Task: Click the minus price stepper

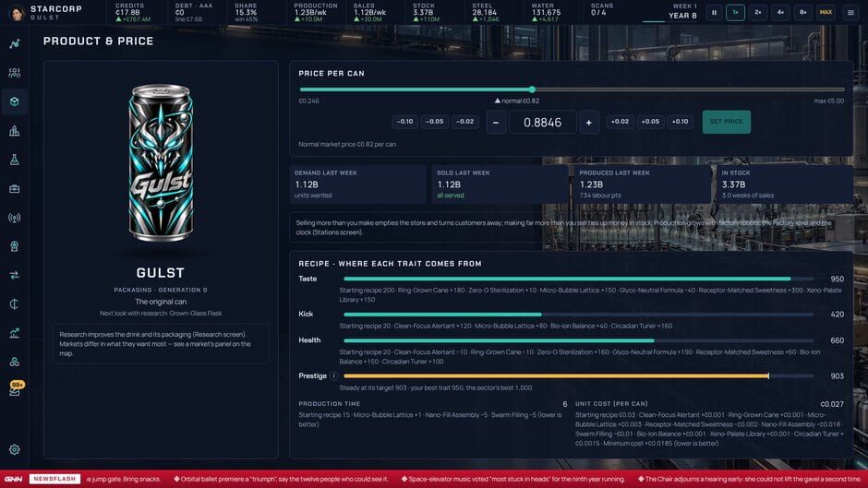Action: coord(496,123)
